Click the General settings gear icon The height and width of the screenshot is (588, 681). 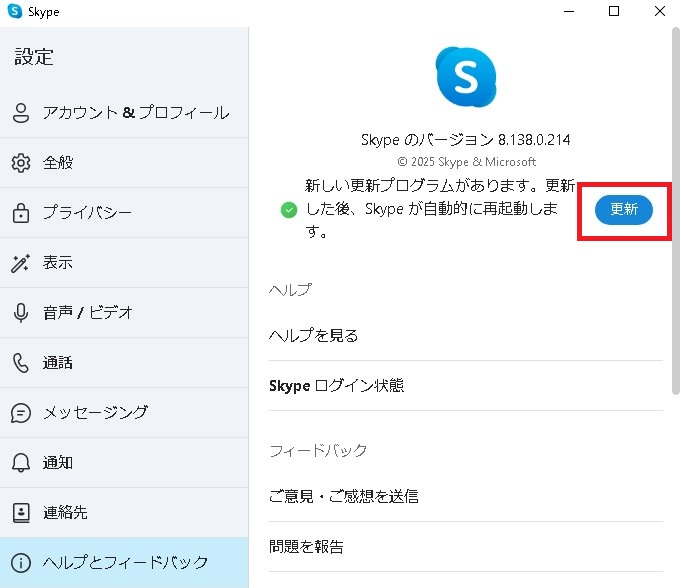[x=21, y=163]
